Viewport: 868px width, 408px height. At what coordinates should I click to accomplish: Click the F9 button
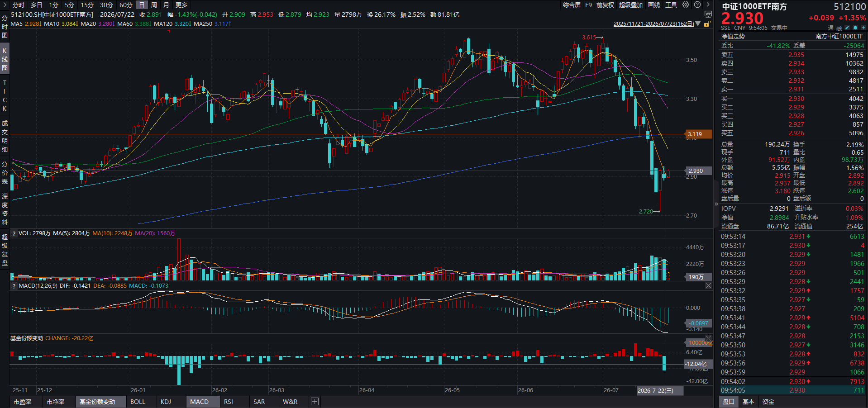(x=588, y=5)
